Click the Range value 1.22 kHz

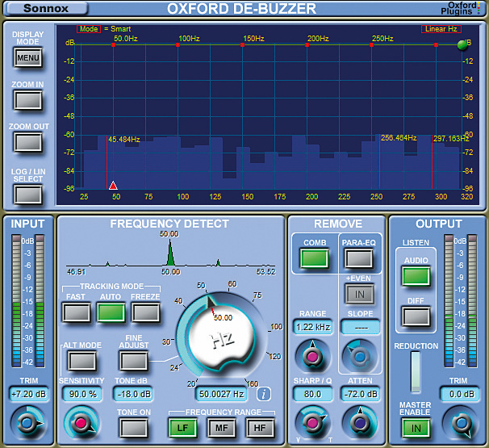[x=313, y=327]
